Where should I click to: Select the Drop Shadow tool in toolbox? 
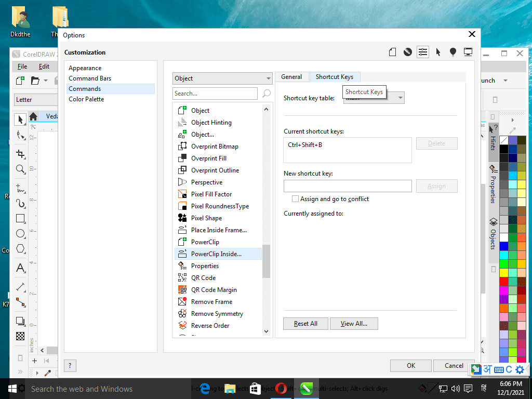tap(20, 321)
